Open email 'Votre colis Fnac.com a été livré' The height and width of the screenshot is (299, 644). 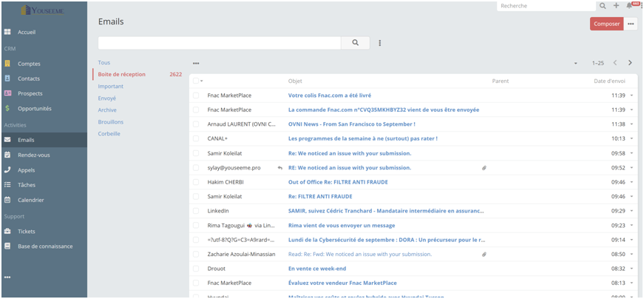click(329, 95)
